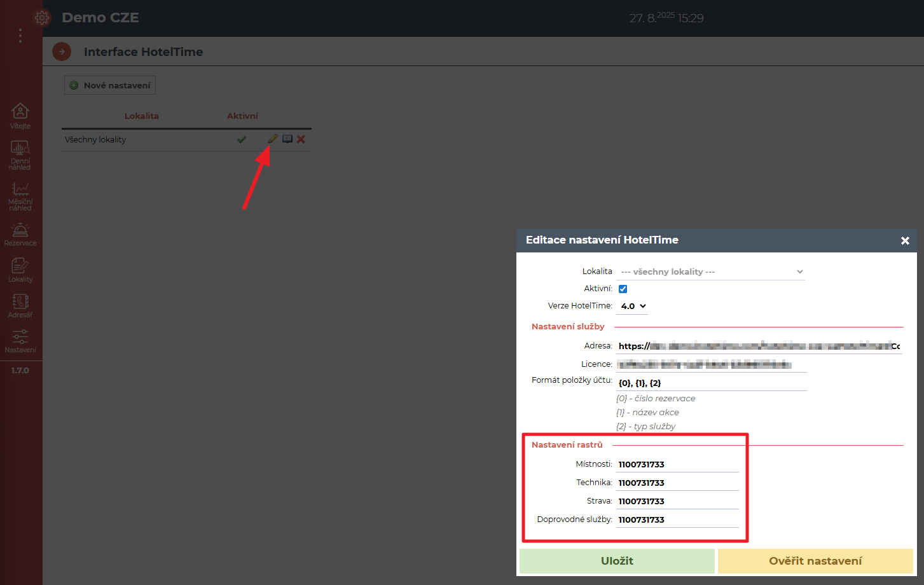This screenshot has width=924, height=585.
Task: Open the Lokalita dropdown
Action: click(x=710, y=272)
